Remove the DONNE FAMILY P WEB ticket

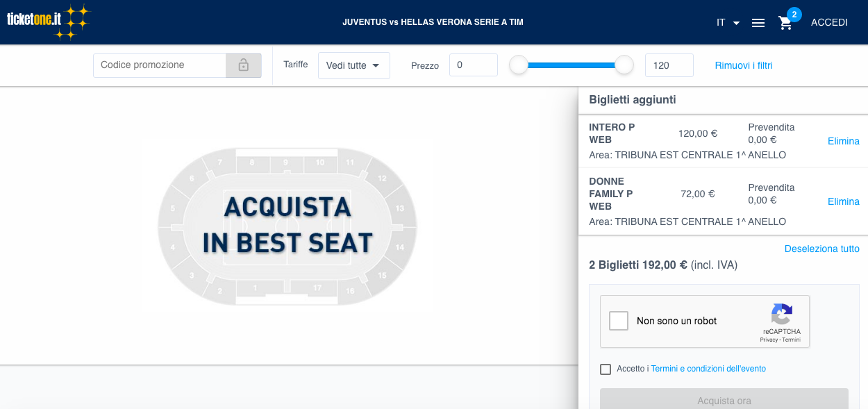844,201
